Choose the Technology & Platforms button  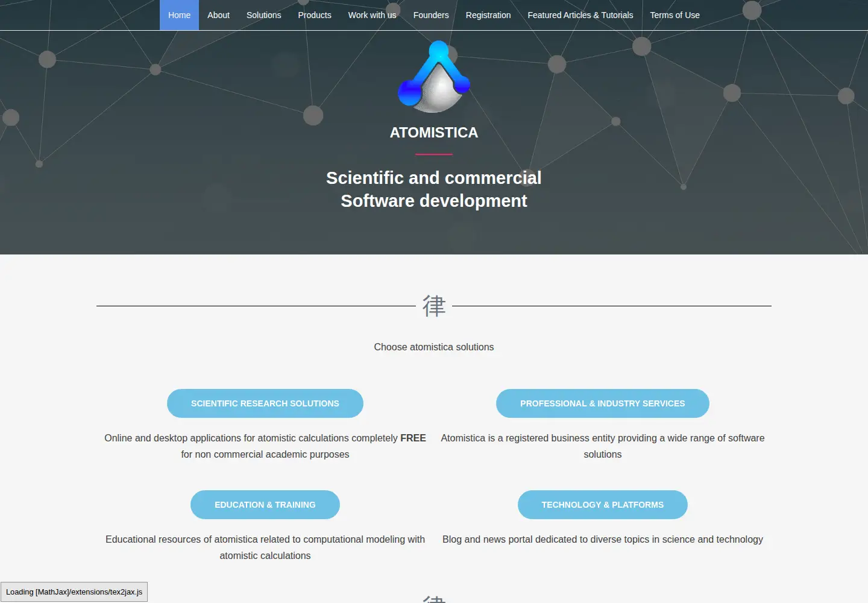(x=603, y=505)
